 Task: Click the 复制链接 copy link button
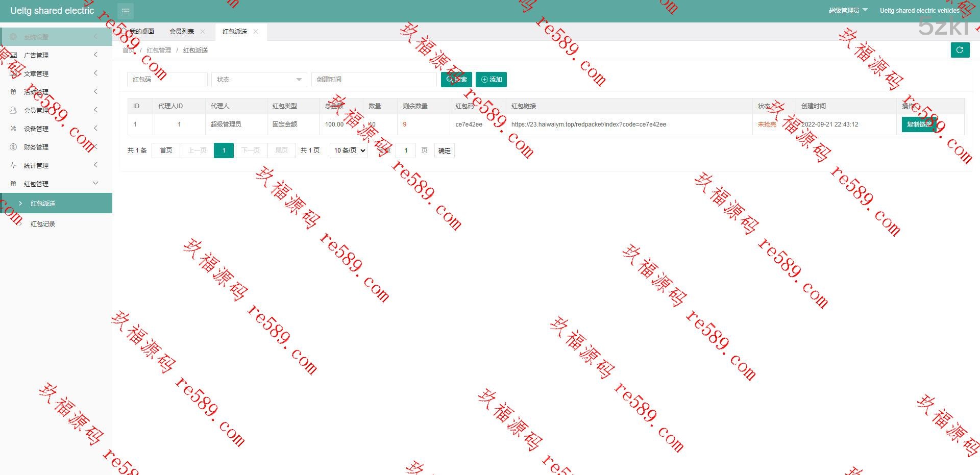coord(919,124)
